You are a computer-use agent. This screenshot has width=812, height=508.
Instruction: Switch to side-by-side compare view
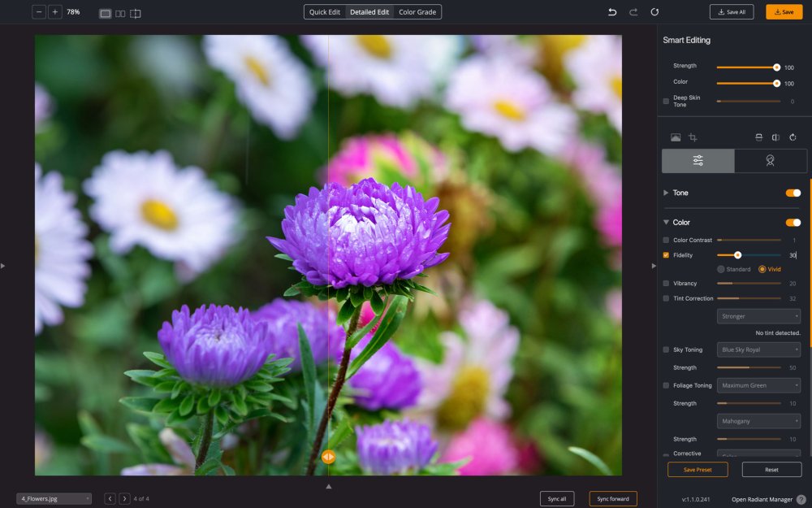pyautogui.click(x=120, y=14)
